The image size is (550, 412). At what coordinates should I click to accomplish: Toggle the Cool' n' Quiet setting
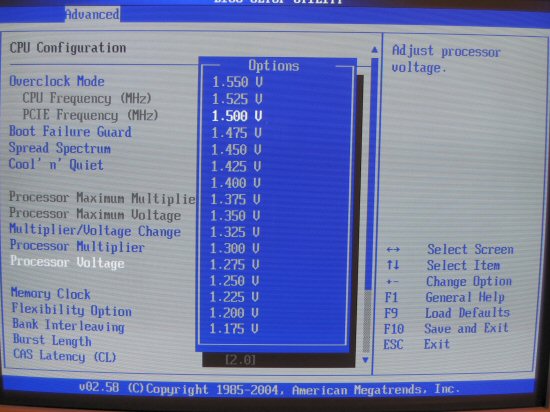56,164
